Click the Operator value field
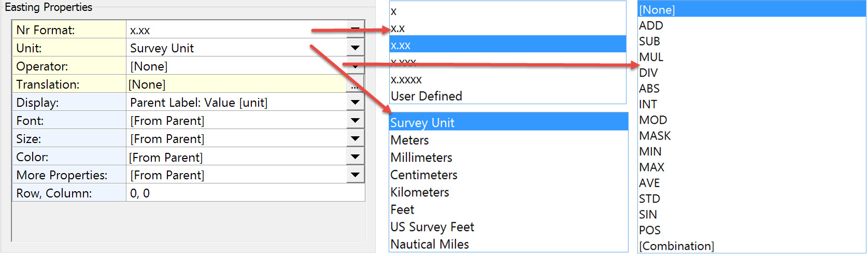The image size is (868, 256). 233,66
